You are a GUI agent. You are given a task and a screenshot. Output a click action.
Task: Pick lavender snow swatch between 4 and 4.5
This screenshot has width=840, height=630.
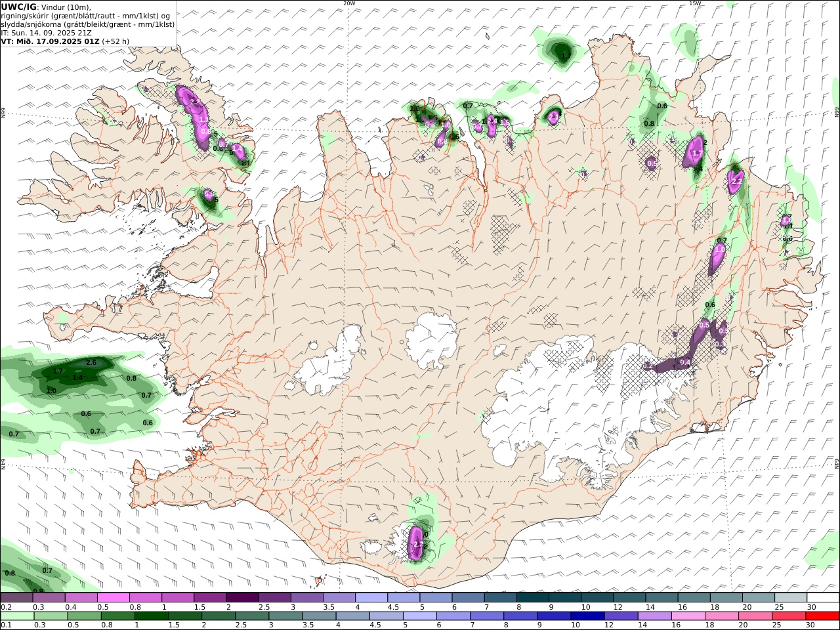click(x=371, y=597)
